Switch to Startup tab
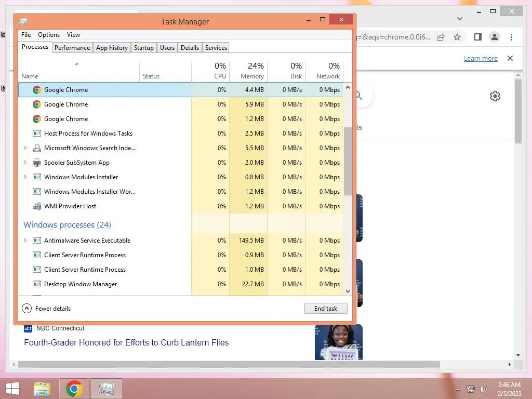532x399 pixels. [144, 48]
